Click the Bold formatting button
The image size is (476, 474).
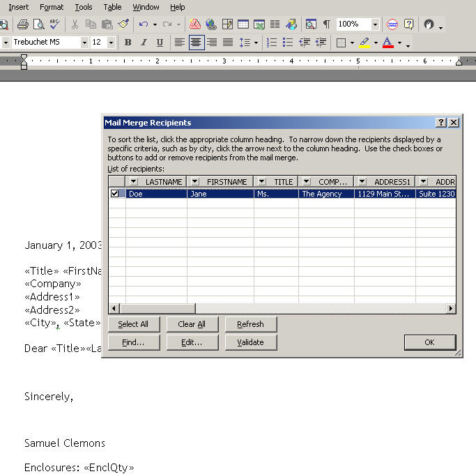coord(128,43)
